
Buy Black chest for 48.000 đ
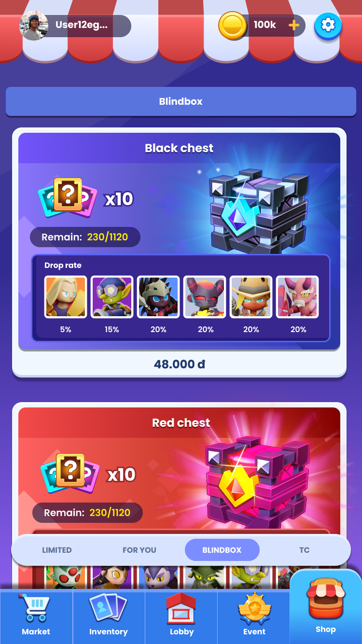180,364
